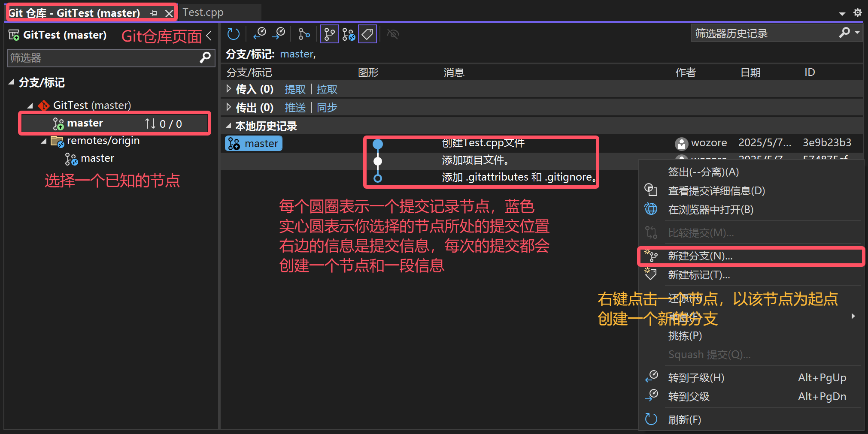Viewport: 868px width, 434px height.
Task: Select 新建分支(N)... from the context menu
Action: pos(700,256)
